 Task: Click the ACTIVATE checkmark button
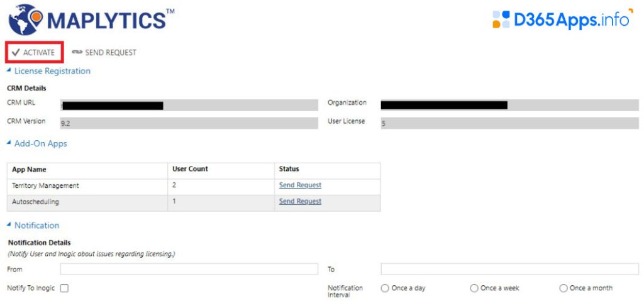point(34,53)
